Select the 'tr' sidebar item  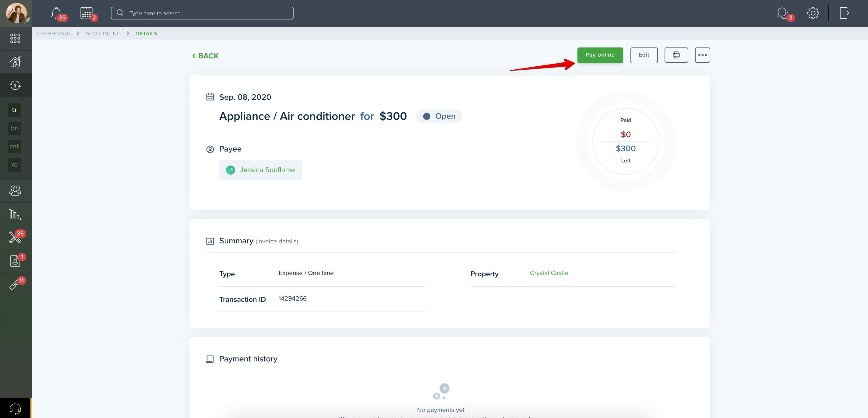coord(15,110)
